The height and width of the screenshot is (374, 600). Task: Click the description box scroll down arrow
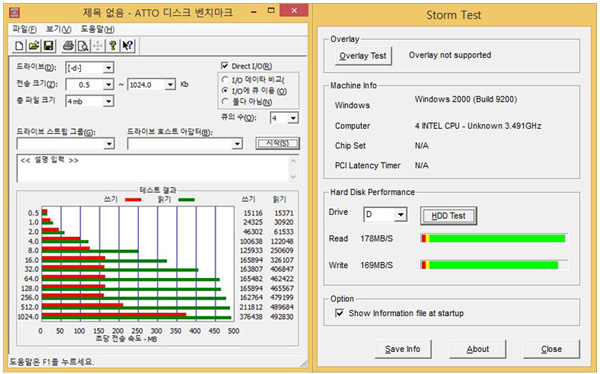293,176
